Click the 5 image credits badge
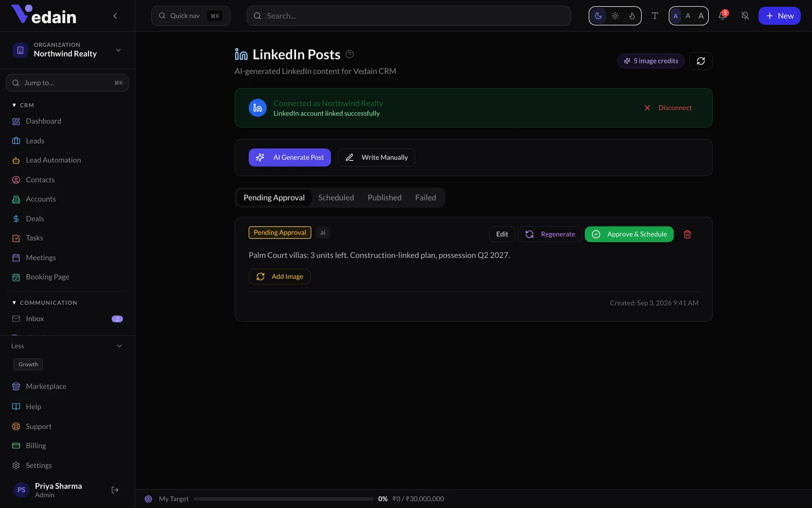 click(x=651, y=61)
